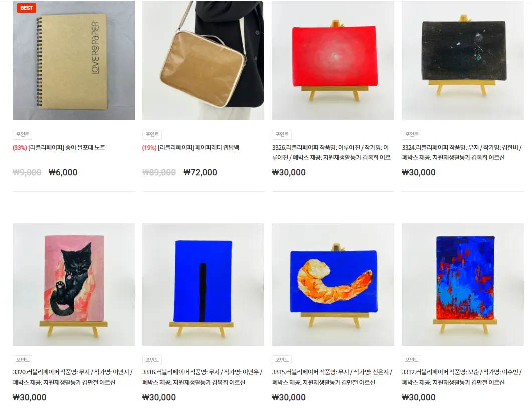Click 포인트 badge under the notebook
Screen dimensions: 532x410
pos(23,134)
